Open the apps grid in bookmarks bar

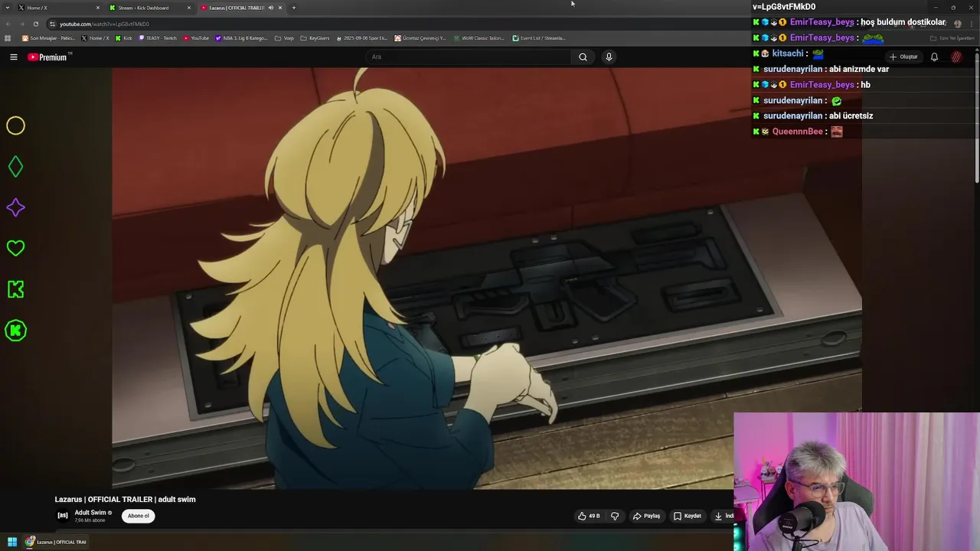click(x=8, y=38)
